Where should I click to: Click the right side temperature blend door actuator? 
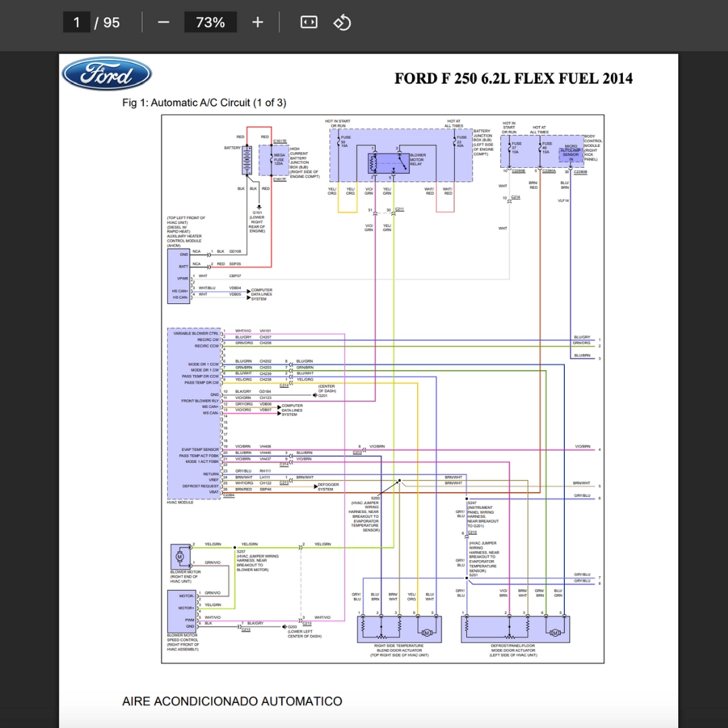(x=399, y=629)
